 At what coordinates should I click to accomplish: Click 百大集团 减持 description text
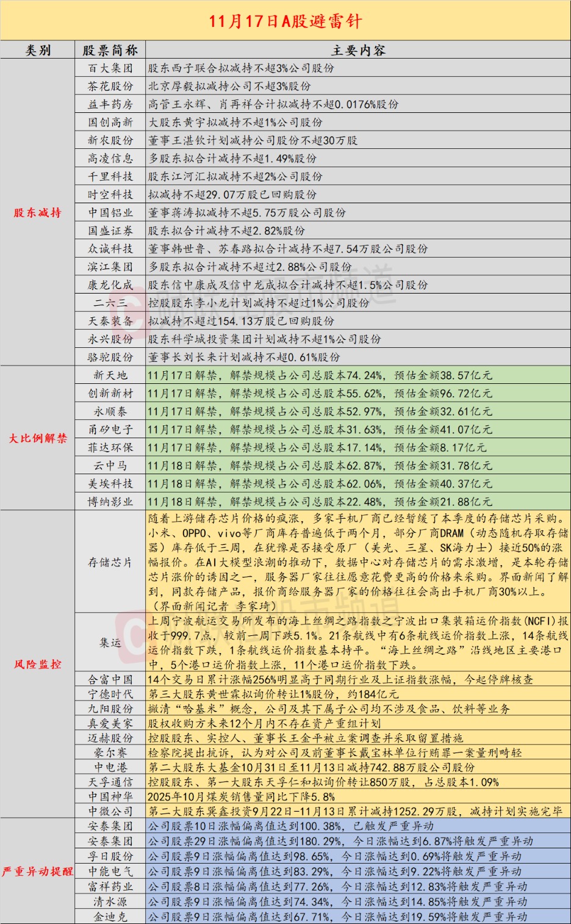pyautogui.click(x=241, y=68)
